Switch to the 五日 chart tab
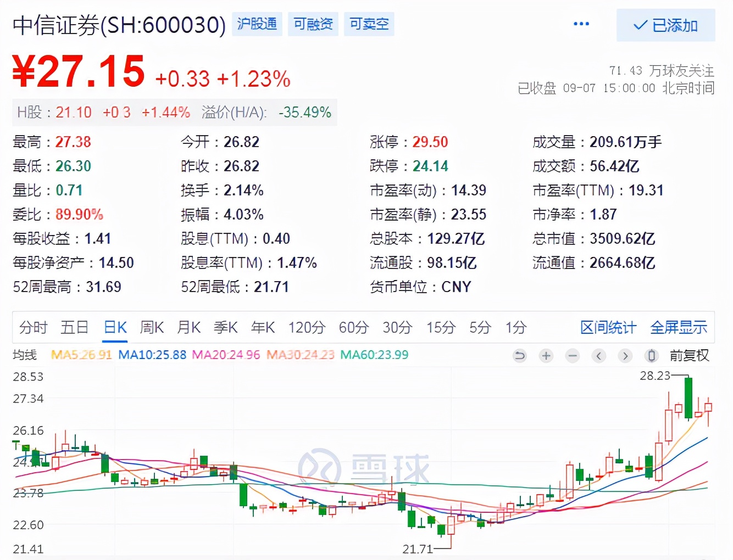Screen dimensions: 733x560 (74, 327)
